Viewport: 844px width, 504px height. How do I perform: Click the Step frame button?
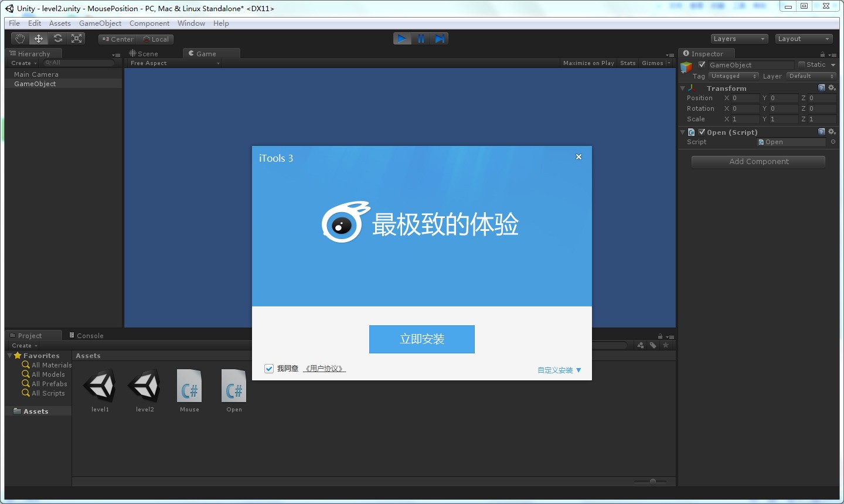pos(440,38)
